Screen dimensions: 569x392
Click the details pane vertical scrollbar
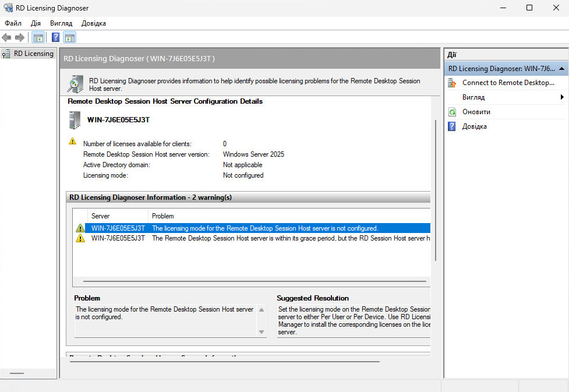(x=436, y=190)
